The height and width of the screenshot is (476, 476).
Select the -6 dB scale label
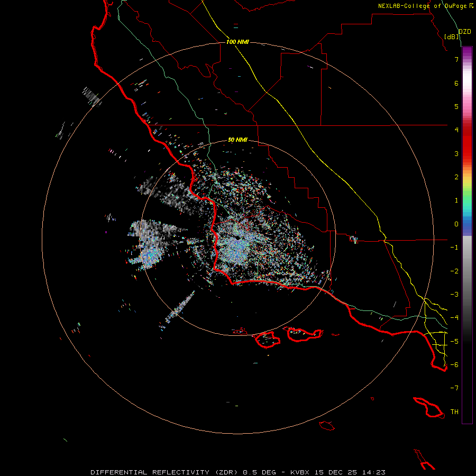454,365
